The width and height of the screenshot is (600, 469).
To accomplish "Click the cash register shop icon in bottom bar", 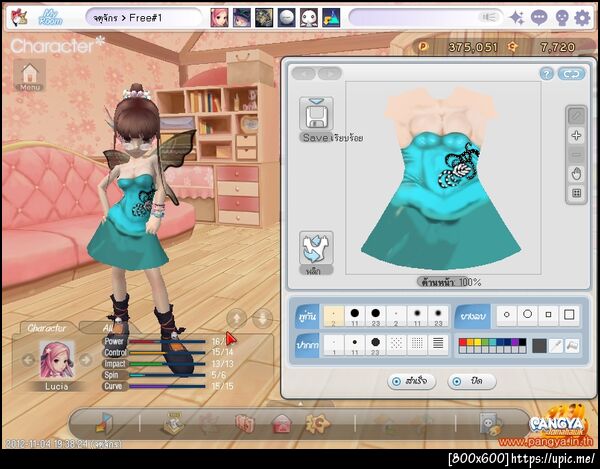I will tap(173, 424).
